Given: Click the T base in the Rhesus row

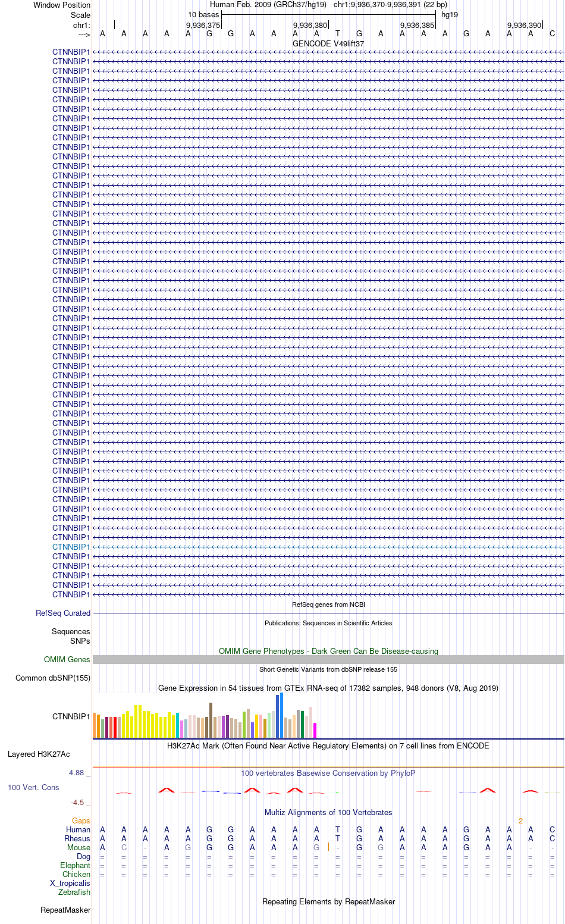Looking at the screenshot, I should [x=338, y=838].
